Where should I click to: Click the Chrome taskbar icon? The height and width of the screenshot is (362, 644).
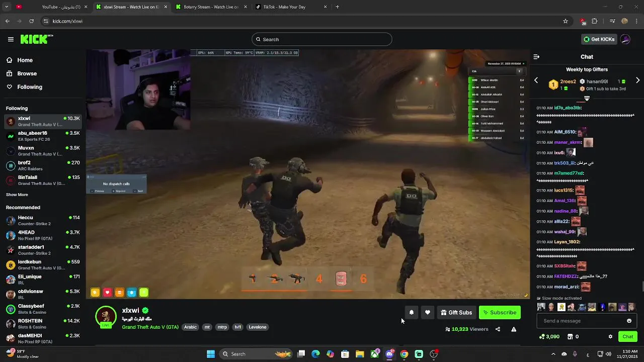click(404, 354)
